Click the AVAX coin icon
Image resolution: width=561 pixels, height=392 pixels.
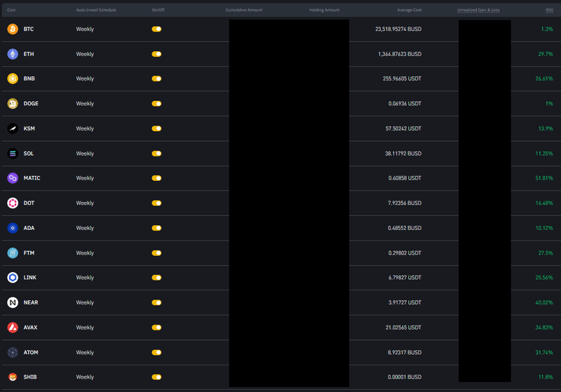pos(13,327)
